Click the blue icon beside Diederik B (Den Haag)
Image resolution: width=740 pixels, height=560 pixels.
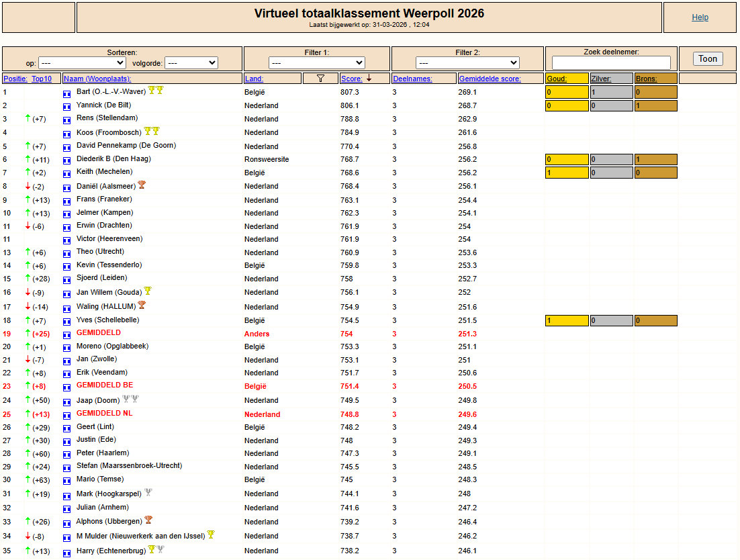click(66, 160)
